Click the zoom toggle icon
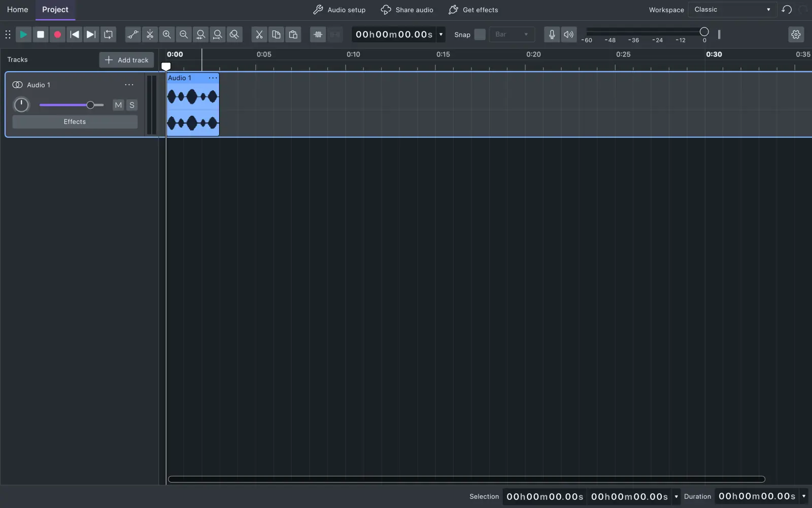Screen dimensions: 812x508 pos(234,35)
